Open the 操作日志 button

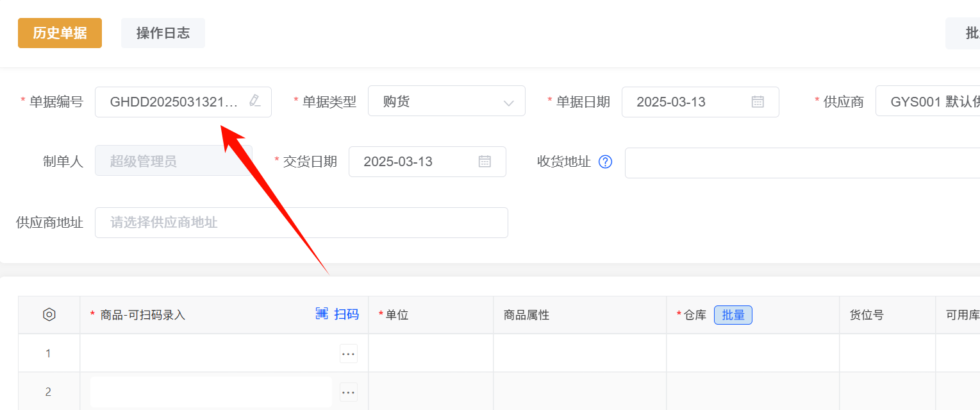163,33
